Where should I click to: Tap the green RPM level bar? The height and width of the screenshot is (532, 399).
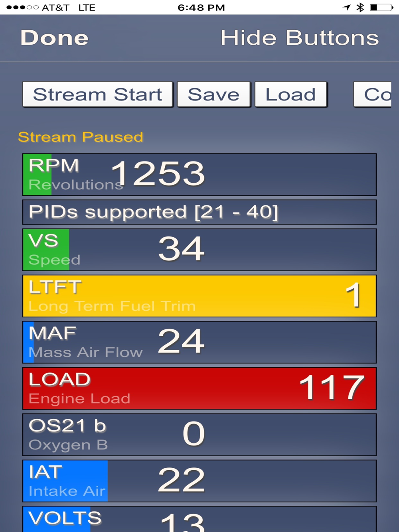[38, 175]
